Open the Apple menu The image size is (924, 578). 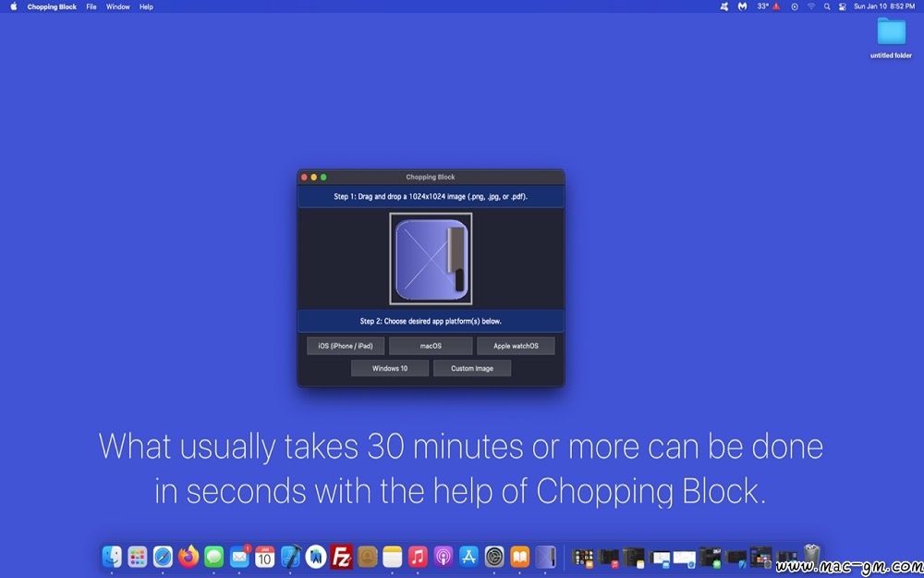pos(14,6)
